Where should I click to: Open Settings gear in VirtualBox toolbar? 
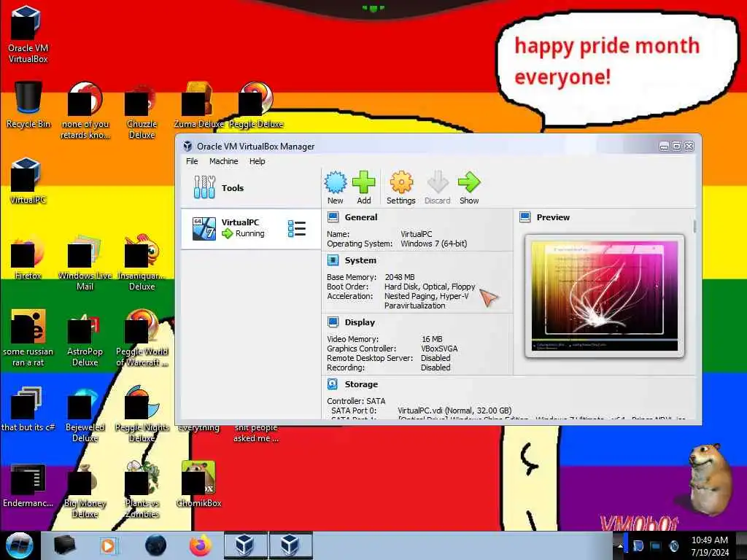[x=401, y=182]
